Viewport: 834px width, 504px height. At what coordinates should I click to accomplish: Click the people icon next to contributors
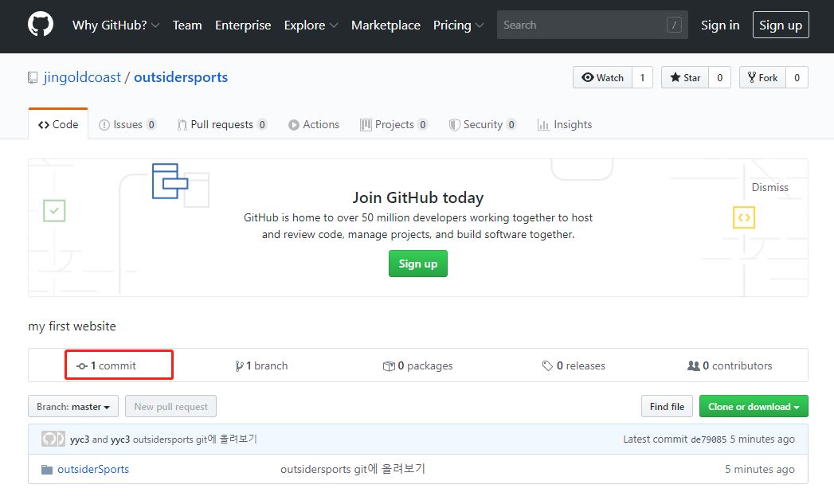coord(694,365)
